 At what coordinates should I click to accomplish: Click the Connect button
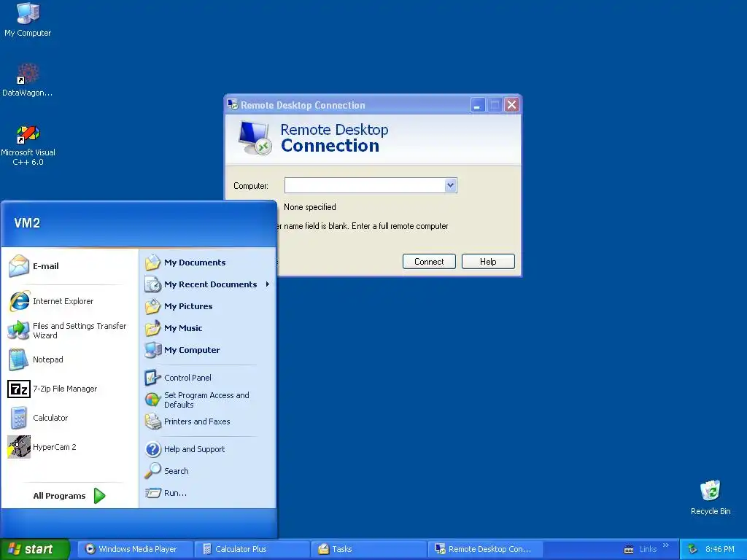point(429,262)
